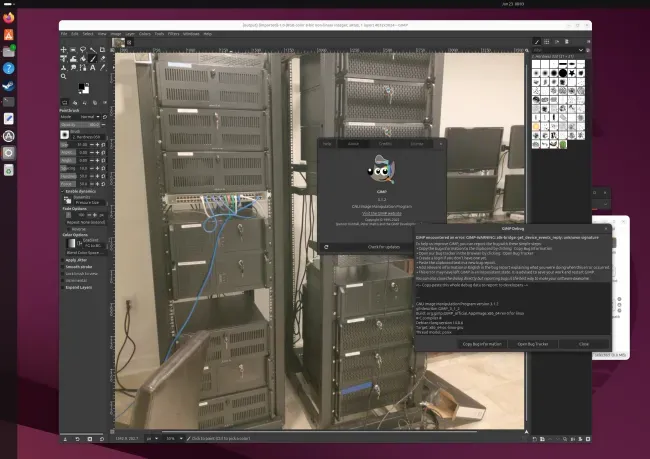Open Firefox from the Ubuntu dock
The width and height of the screenshot is (650, 459).
(x=9, y=17)
